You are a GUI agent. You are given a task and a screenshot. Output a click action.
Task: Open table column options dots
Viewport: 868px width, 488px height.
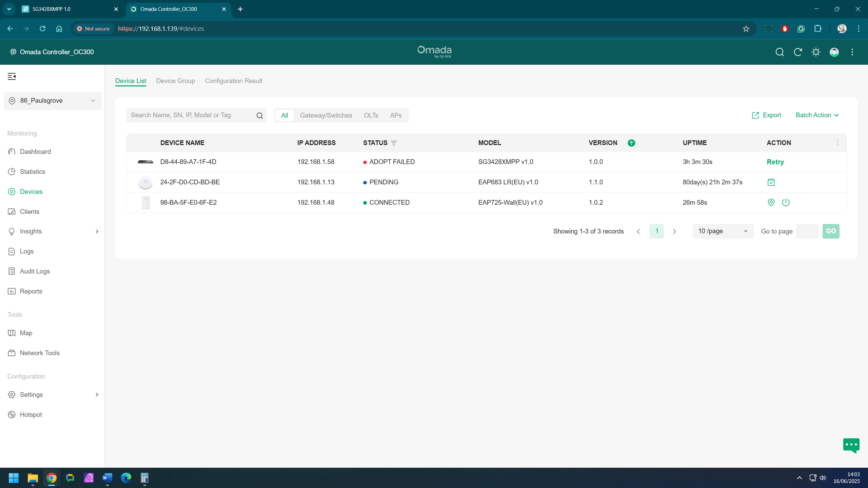[x=837, y=142]
